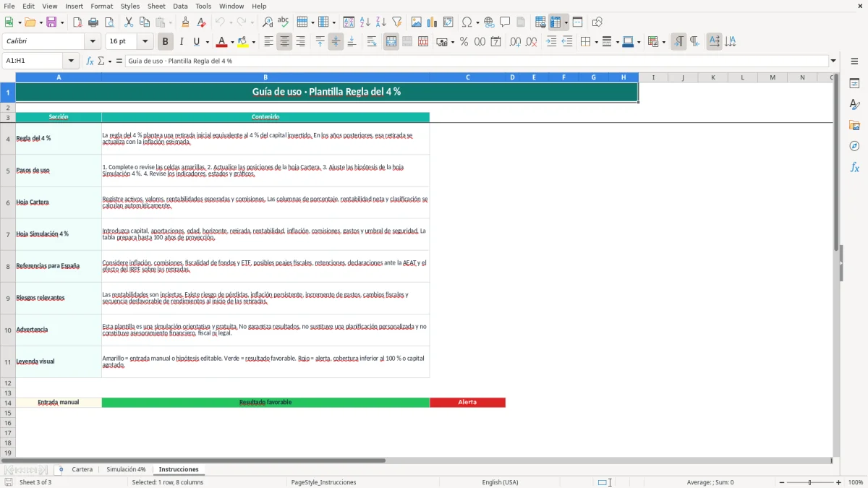Click the Increase Indent icon

pyautogui.click(x=551, y=42)
